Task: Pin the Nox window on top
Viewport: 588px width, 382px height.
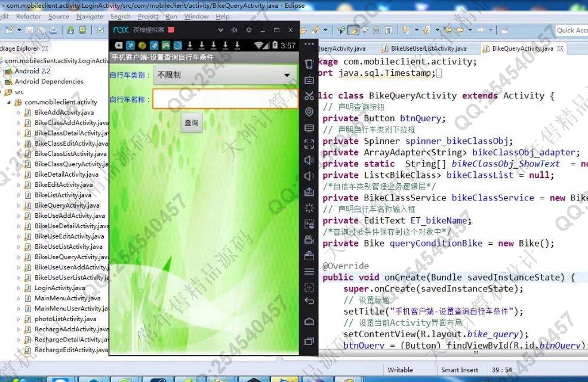Action: coord(235,30)
